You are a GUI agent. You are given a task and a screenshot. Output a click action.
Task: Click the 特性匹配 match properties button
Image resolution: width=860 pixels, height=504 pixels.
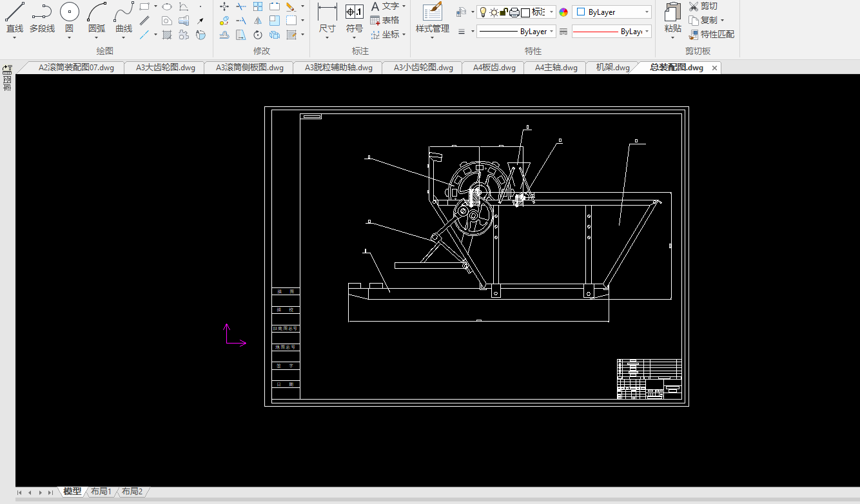(711, 35)
